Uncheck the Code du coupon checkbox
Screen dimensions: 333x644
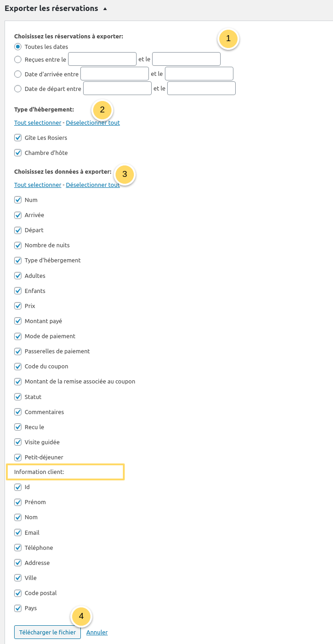[x=18, y=367]
